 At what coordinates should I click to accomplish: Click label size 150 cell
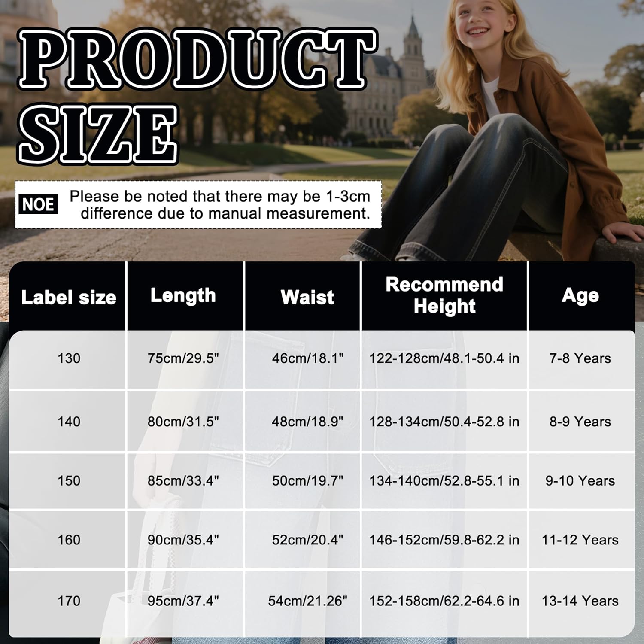pos(69,480)
